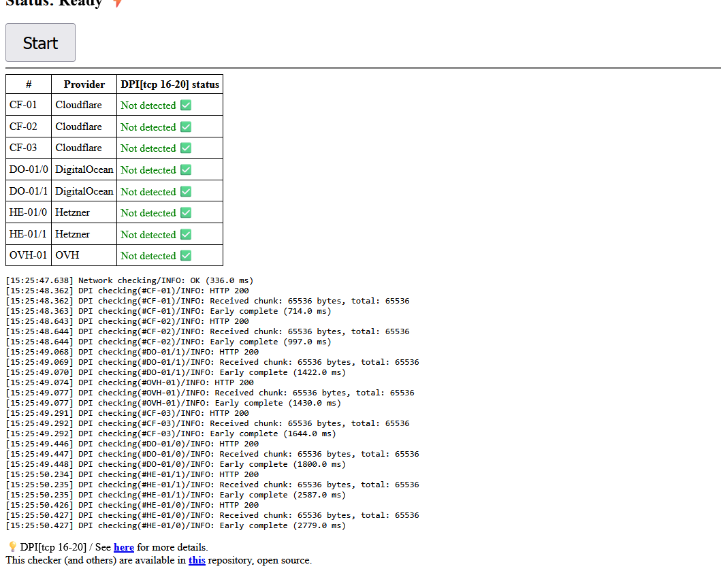Click the green checkmark in CF-02 row

pyautogui.click(x=186, y=127)
